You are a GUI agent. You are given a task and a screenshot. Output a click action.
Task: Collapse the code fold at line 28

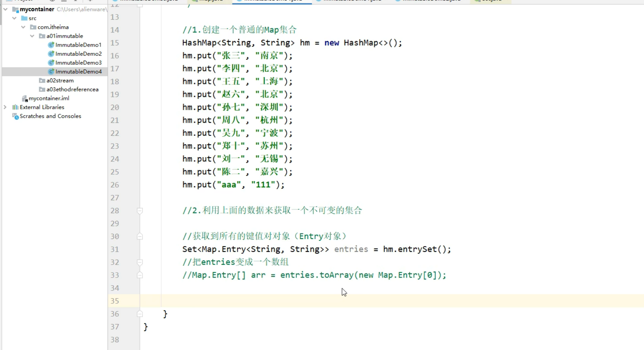[x=140, y=211]
